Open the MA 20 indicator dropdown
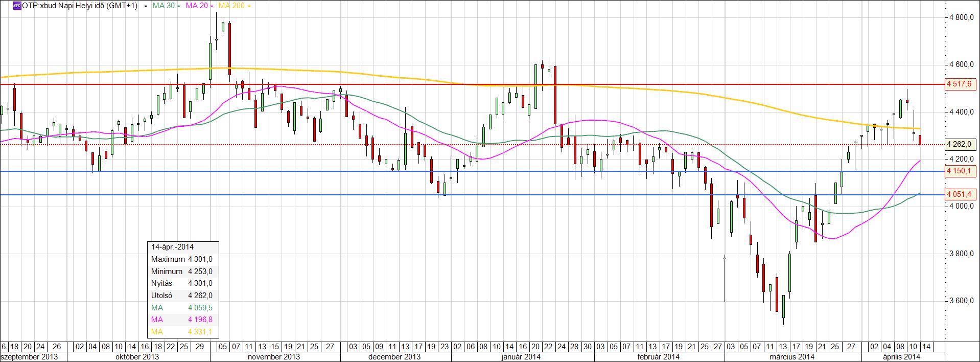The image size is (980, 362). point(211,7)
